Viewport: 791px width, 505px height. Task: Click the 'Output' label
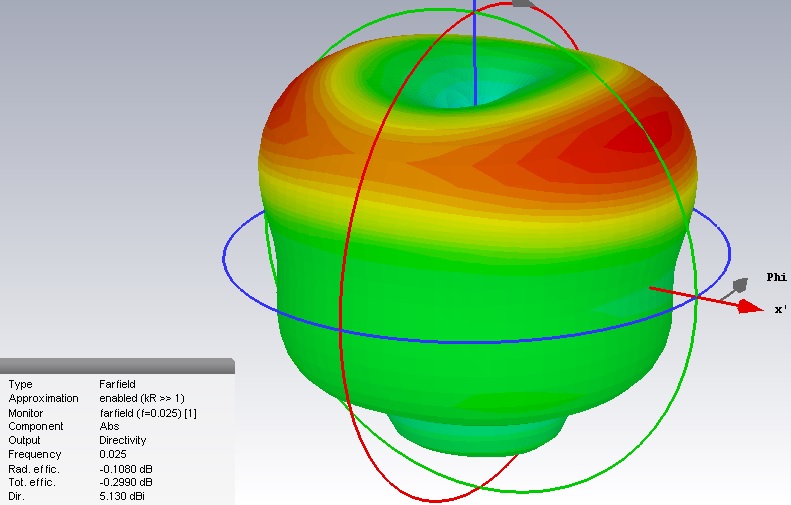[24, 440]
